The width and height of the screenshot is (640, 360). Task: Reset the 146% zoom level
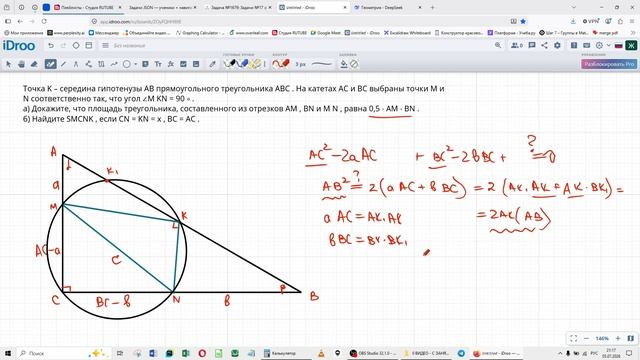pos(602,338)
